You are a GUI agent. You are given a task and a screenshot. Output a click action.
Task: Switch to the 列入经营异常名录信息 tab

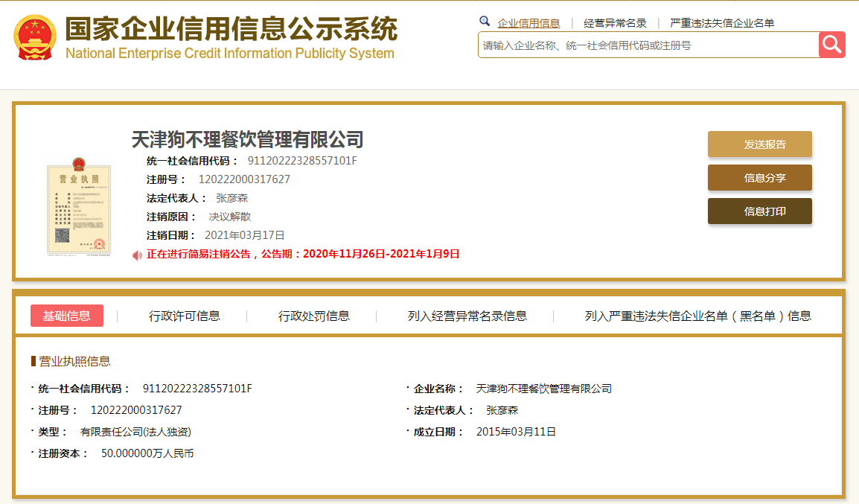point(466,316)
